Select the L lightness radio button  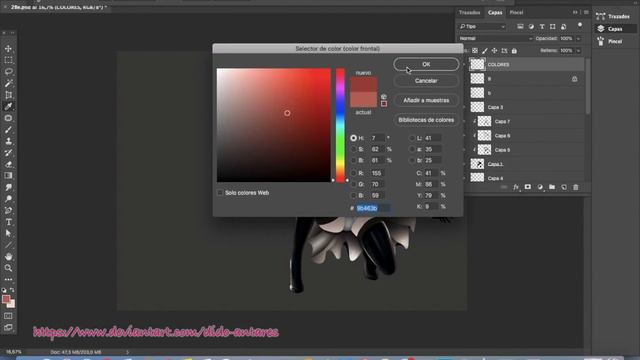[411, 138]
